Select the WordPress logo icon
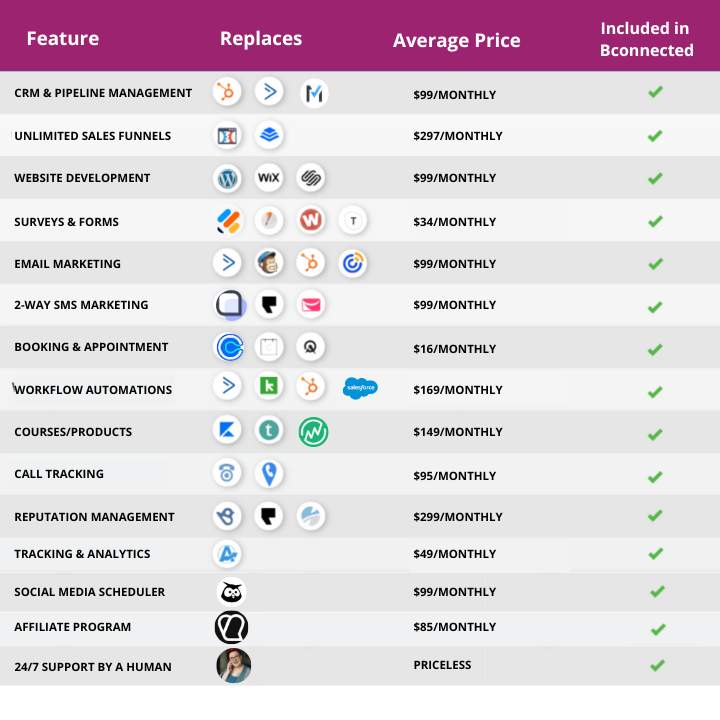This screenshot has height=720, width=720. point(228,179)
